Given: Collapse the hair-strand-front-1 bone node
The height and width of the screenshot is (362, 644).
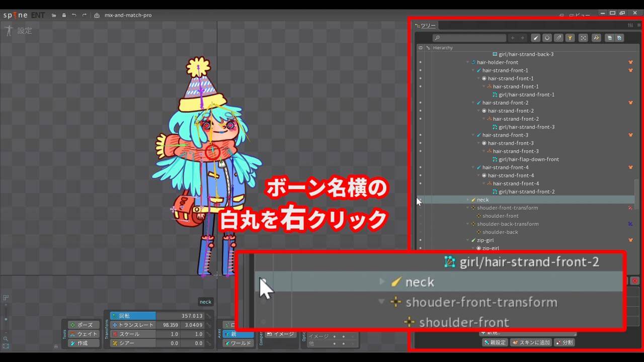Looking at the screenshot, I should click(x=473, y=70).
